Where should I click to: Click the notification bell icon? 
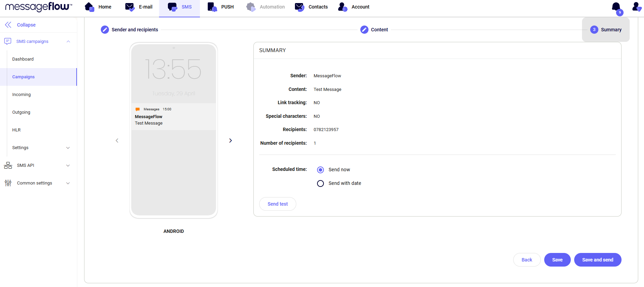coord(616,7)
